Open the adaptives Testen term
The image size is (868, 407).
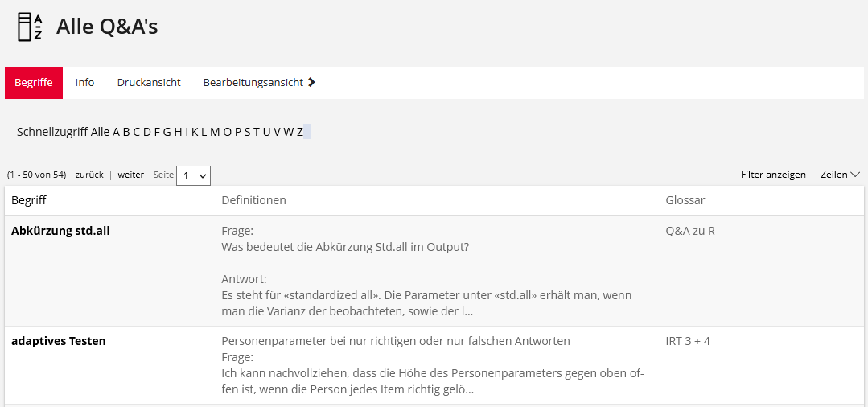[x=58, y=341]
